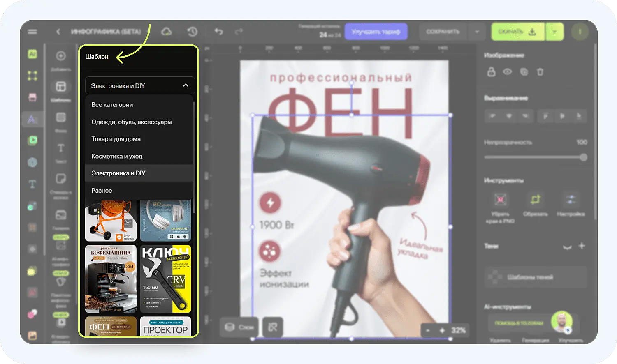Align selection to the bottom
Screen dimensions: 617x364
coord(579,116)
